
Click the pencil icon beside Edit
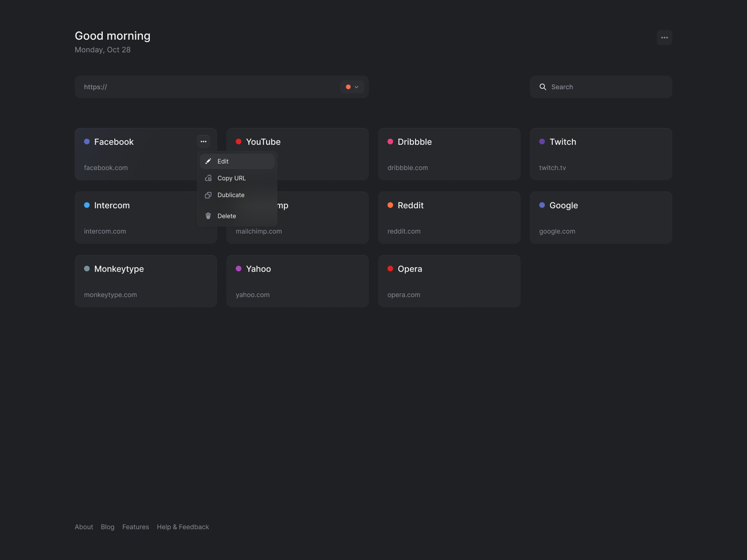[208, 161]
